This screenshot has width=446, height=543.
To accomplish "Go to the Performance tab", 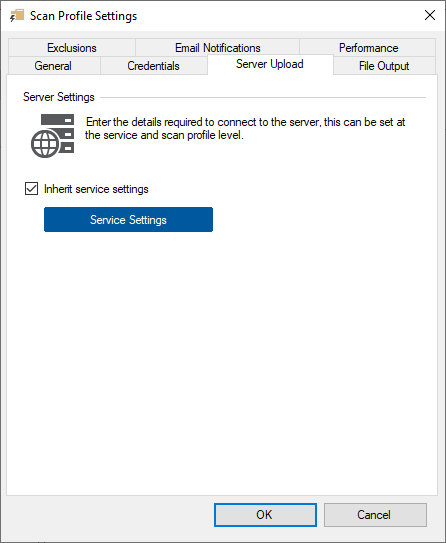I will [368, 47].
